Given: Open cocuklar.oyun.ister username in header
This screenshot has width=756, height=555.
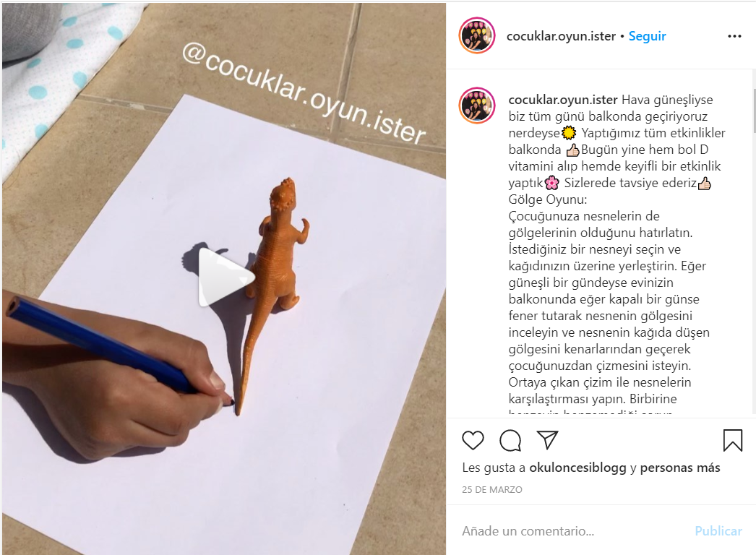Looking at the screenshot, I should click(x=561, y=36).
